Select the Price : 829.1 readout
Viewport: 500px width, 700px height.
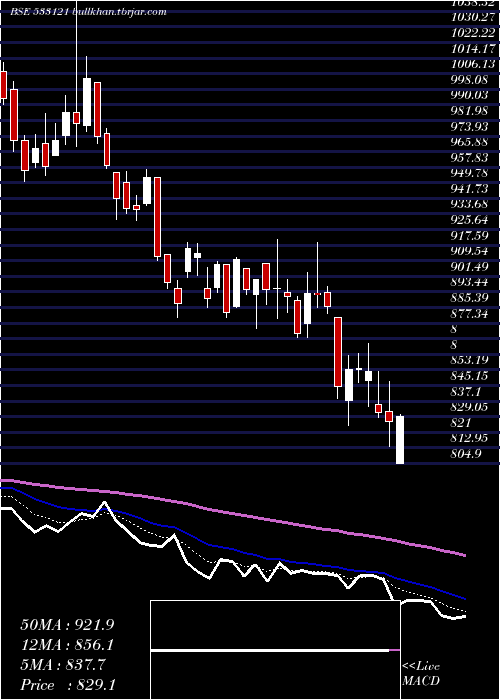tap(69, 686)
